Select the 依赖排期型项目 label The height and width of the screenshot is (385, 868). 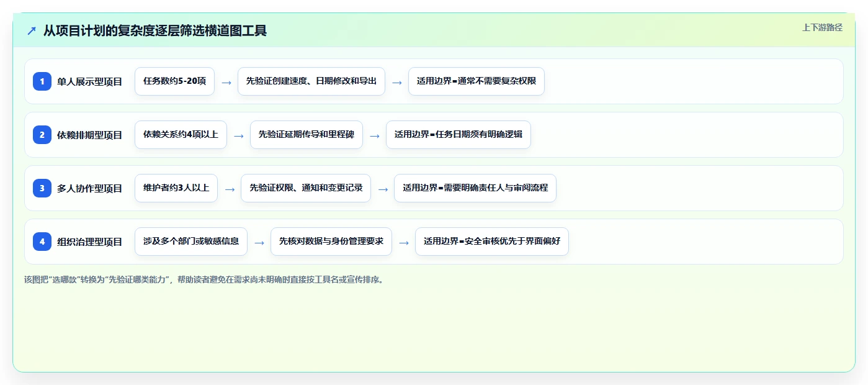pos(90,135)
